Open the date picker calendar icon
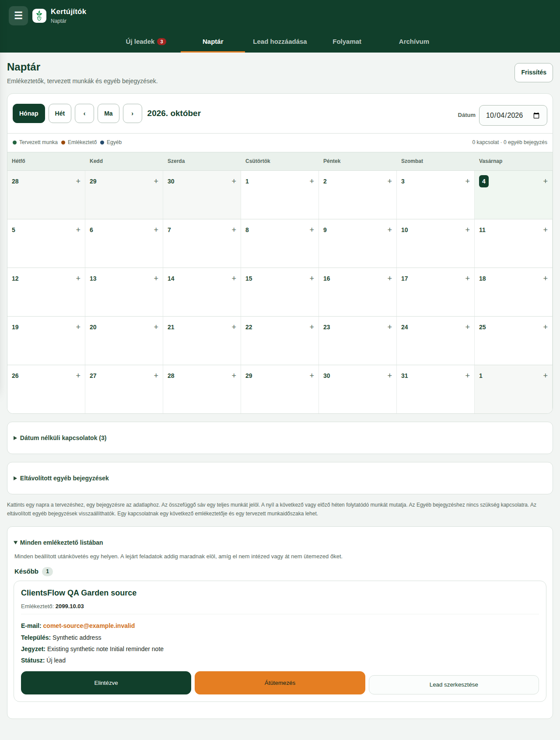Viewport: 560px width, 740px height. pos(536,116)
